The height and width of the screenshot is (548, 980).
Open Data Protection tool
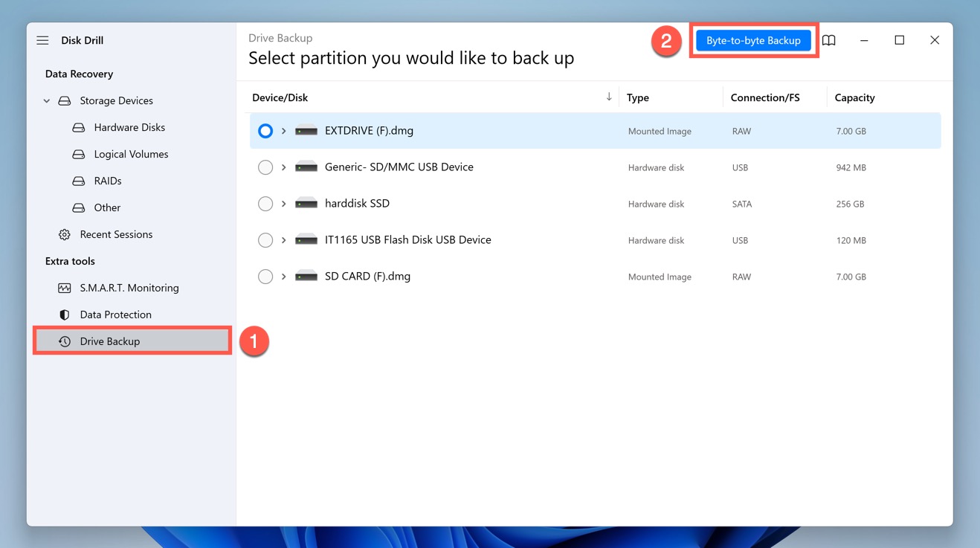[115, 315]
